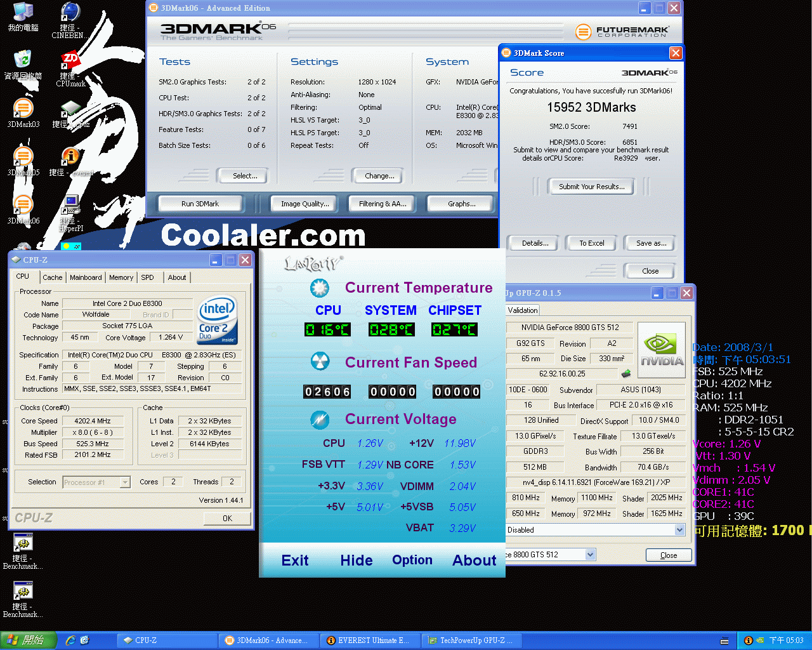Click the Close button in GPU-Z
Image resolution: width=812 pixels, height=650 pixels.
(669, 555)
